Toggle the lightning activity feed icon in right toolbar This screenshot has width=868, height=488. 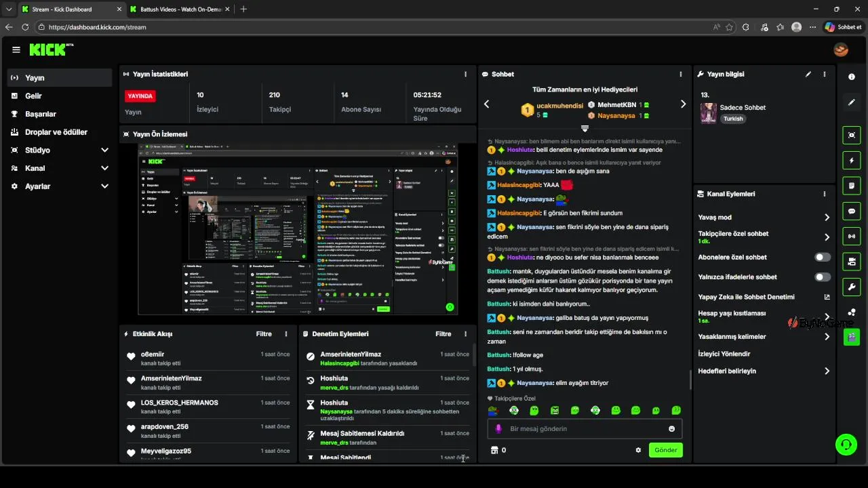[852, 160]
